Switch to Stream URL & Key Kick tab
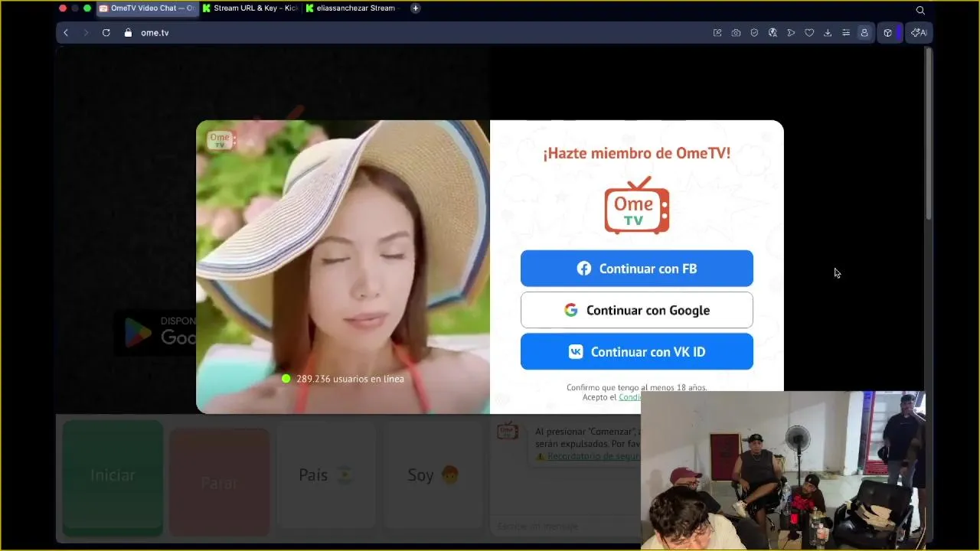The width and height of the screenshot is (980, 551). pyautogui.click(x=250, y=8)
